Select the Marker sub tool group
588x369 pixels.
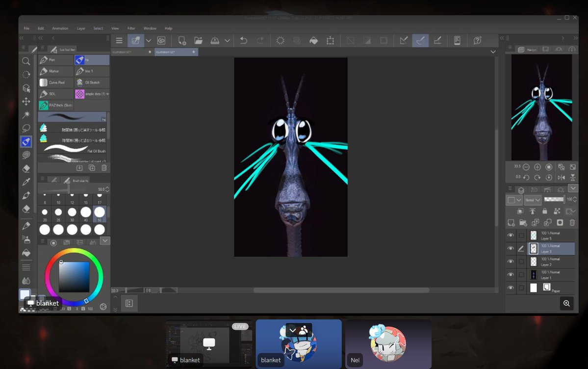56,71
